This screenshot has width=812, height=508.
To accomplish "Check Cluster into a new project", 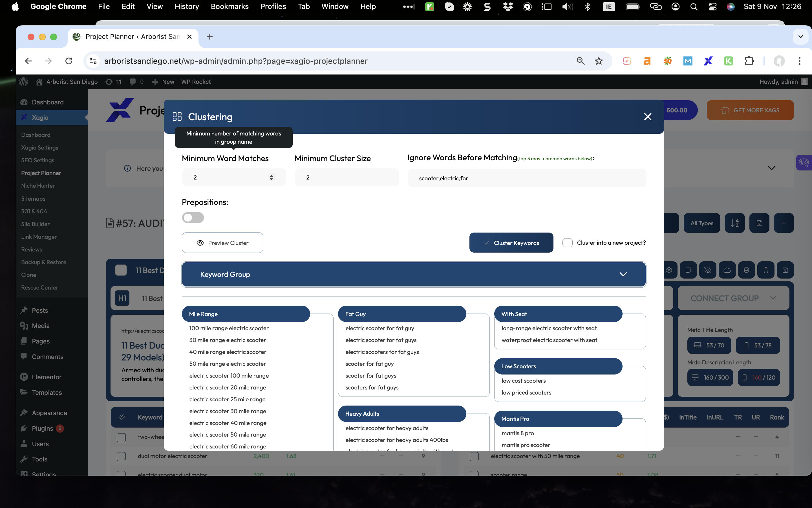I will (567, 243).
